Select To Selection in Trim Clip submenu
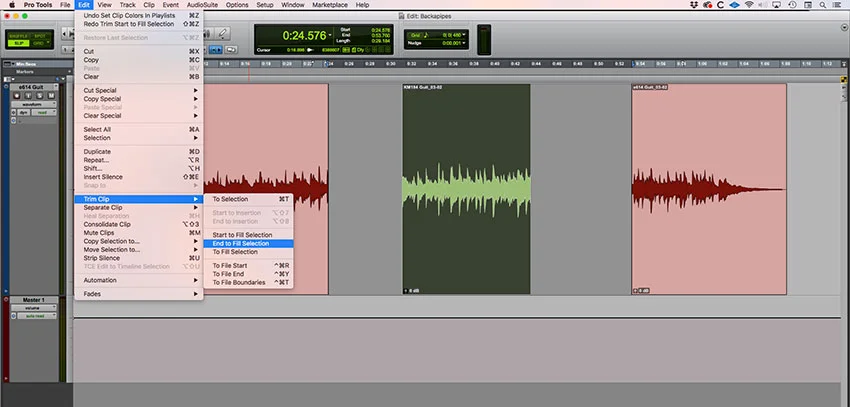Viewport: 850px width, 407px height. click(x=248, y=199)
